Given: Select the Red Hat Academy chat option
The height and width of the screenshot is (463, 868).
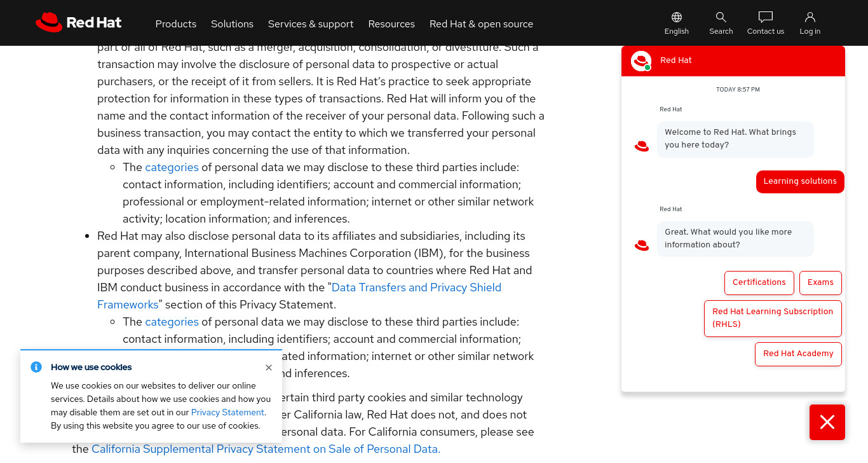Looking at the screenshot, I should click(798, 354).
